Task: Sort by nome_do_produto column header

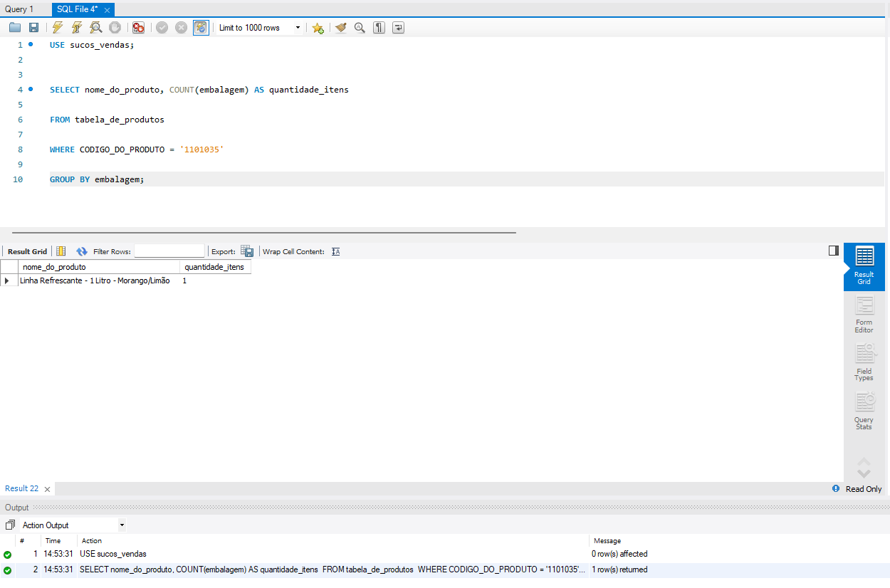Action: click(99, 267)
